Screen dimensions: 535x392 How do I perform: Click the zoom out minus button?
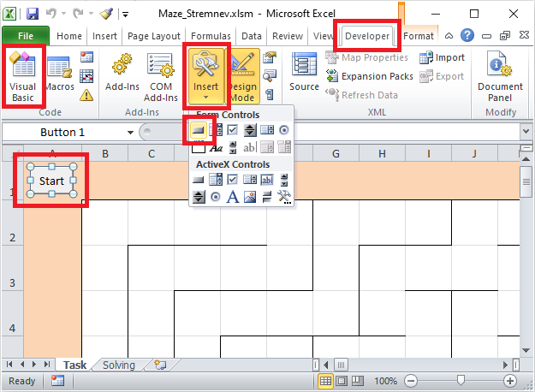coord(411,381)
